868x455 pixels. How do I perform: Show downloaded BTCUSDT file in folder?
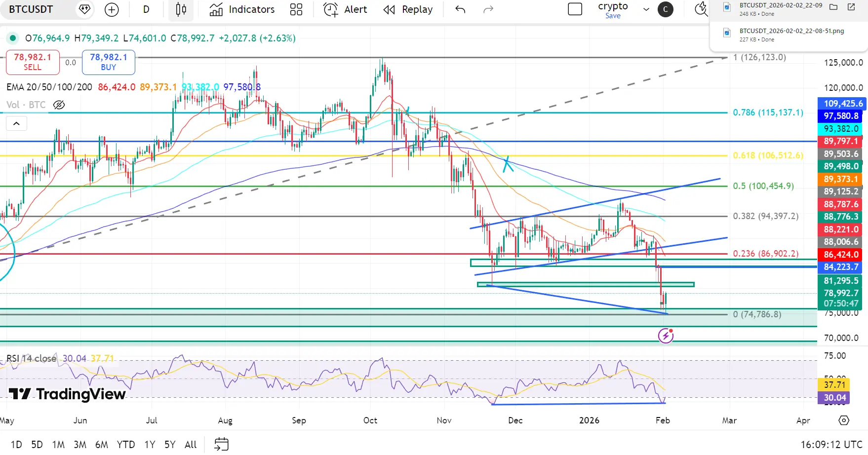point(833,7)
